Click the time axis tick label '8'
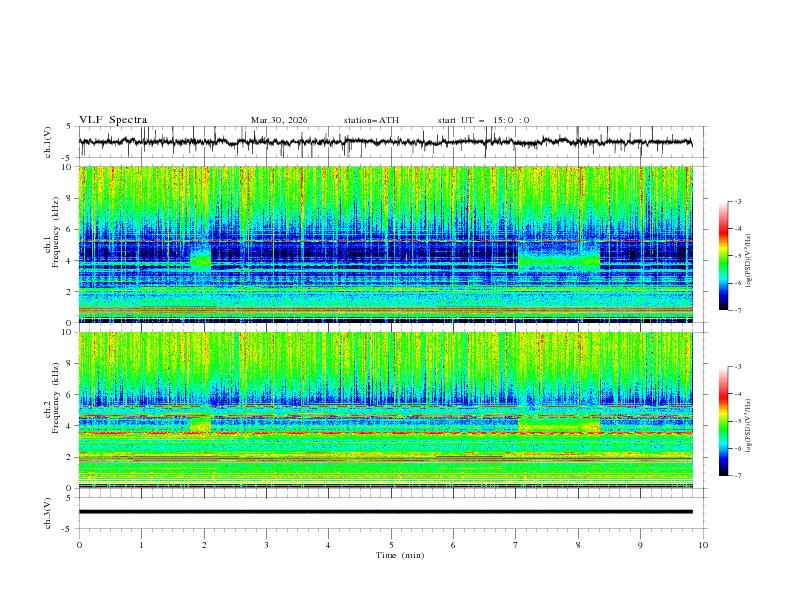This screenshot has height=612, width=792. (x=578, y=545)
